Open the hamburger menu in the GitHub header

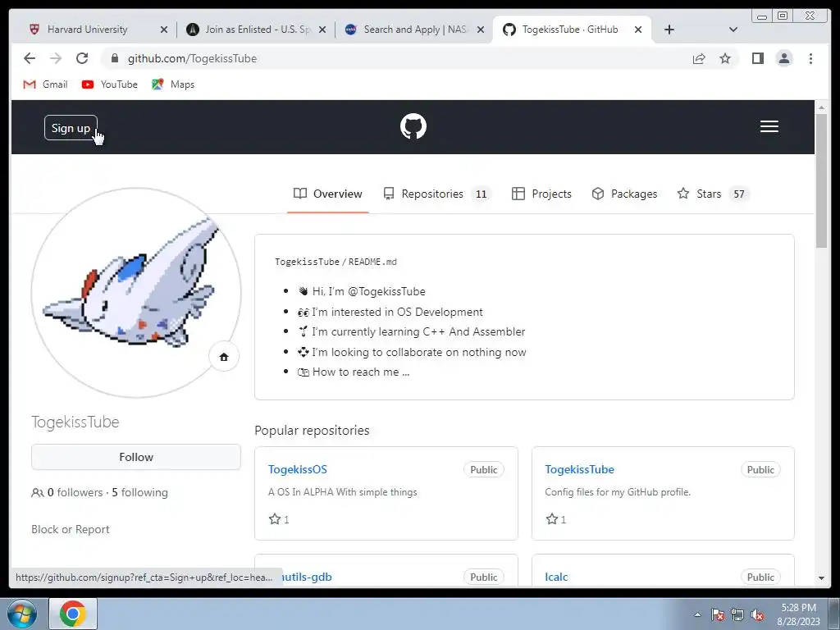(x=769, y=126)
